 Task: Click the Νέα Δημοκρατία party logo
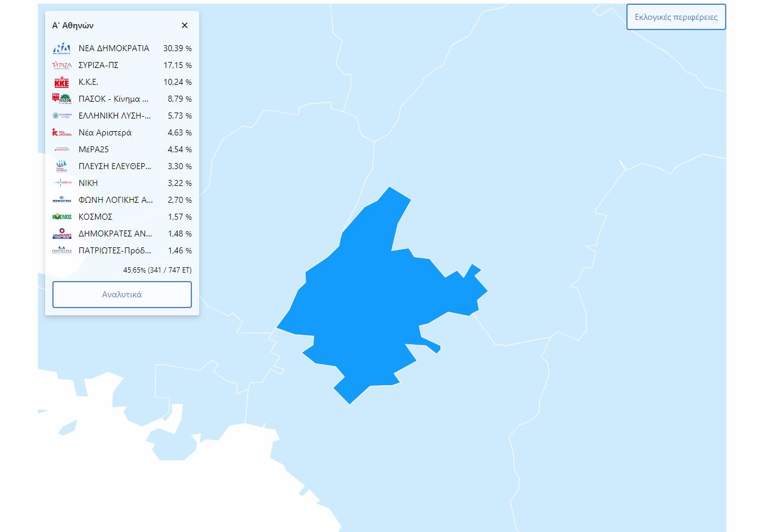pyautogui.click(x=62, y=48)
